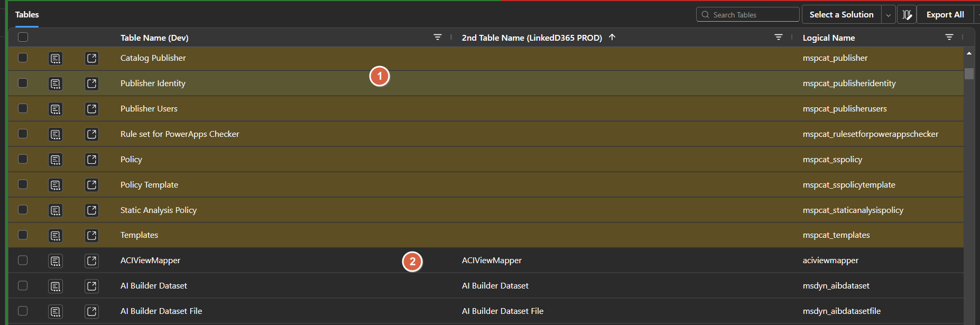Click open-in-new-window icon for Templates row
This screenshot has width=980, height=325.
pos(91,235)
